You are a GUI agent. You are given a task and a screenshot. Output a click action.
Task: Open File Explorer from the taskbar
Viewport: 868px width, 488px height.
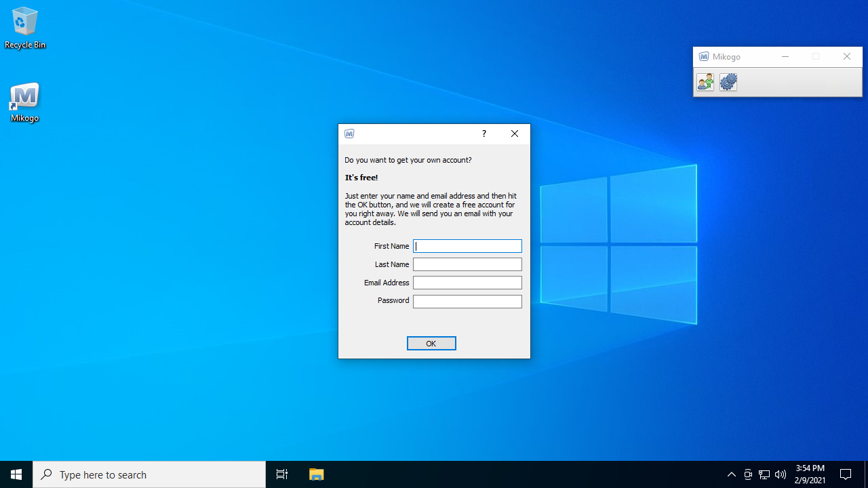[x=317, y=474]
